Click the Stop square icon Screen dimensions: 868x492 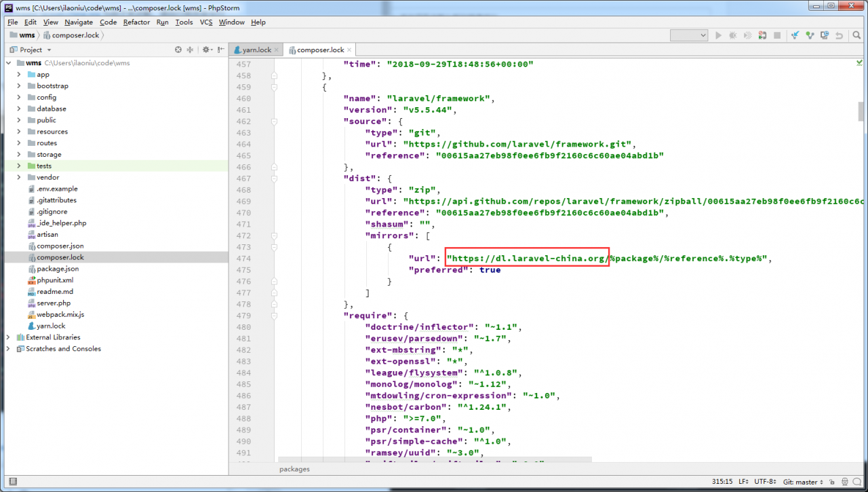tap(777, 35)
